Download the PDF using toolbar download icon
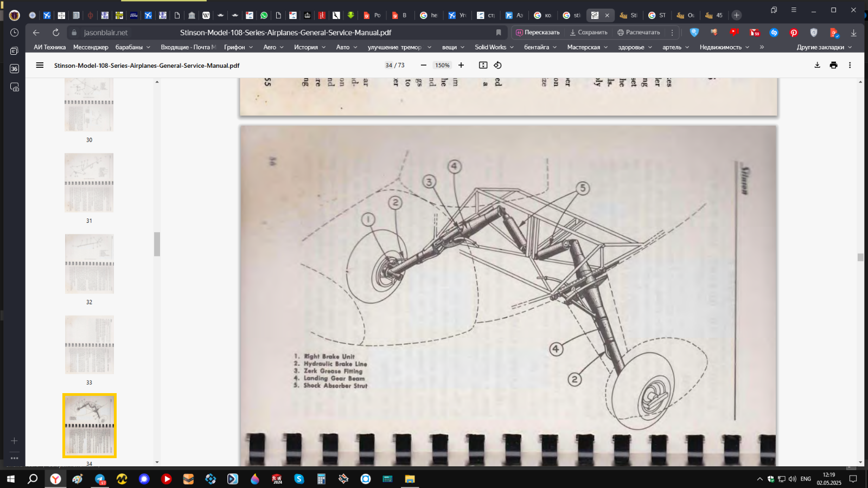Viewport: 868px width, 488px height. tap(817, 65)
